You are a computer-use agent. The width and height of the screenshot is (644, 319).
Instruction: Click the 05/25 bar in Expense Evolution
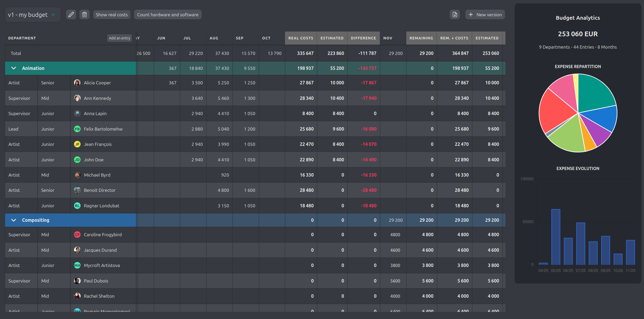556,236
